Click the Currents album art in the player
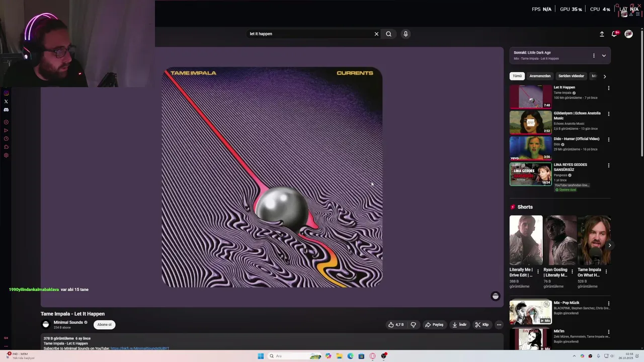644x362 pixels. click(272, 177)
